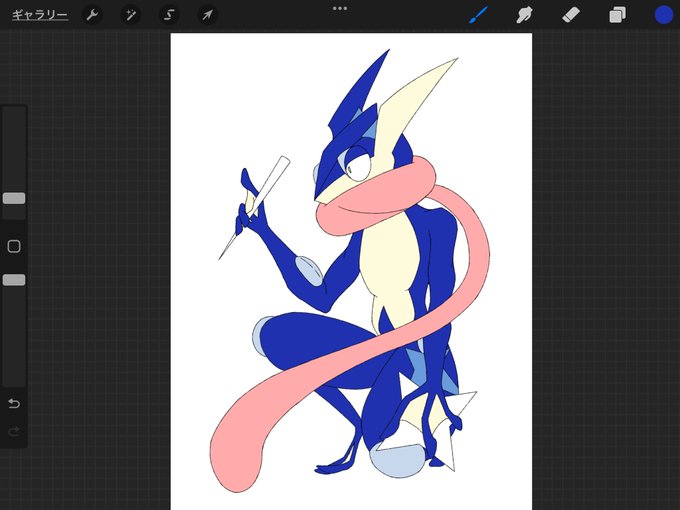Viewport: 680px width, 510px height.
Task: Tap the square modifier button in sidebar
Action: coord(14,246)
